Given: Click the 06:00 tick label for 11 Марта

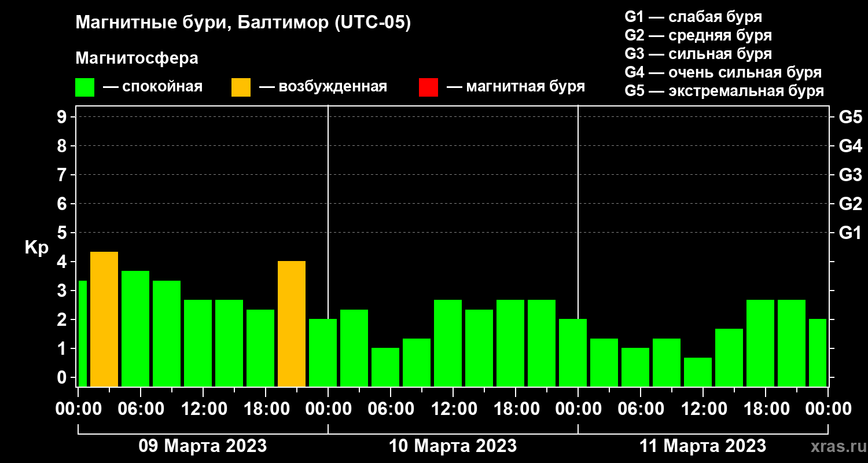Looking at the screenshot, I should point(641,409).
